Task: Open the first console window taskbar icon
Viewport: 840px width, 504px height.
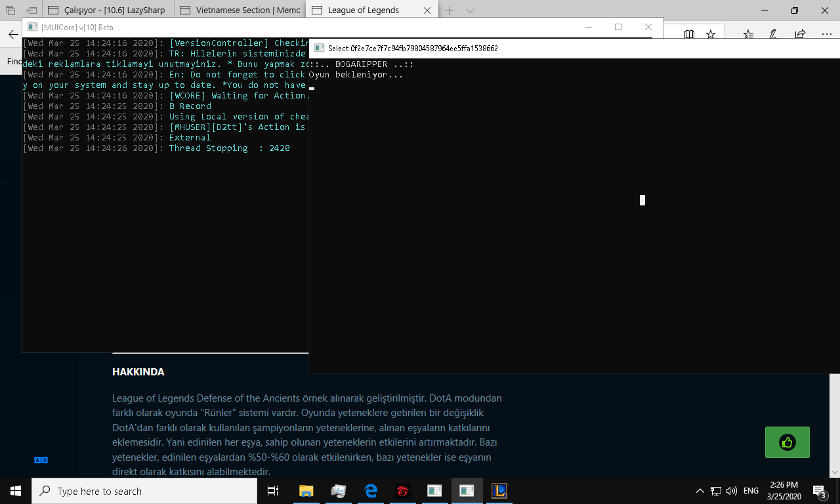Action: [x=434, y=491]
